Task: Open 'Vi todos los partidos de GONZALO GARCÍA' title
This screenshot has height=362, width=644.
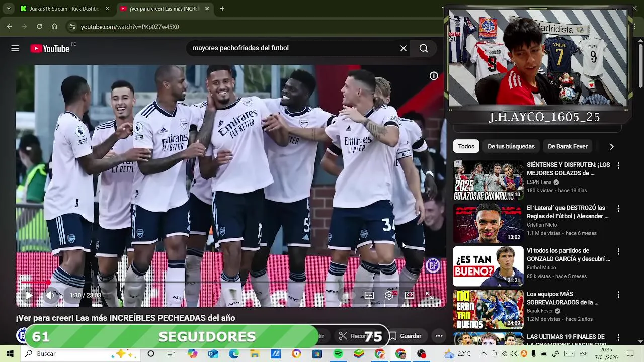Action: (569, 255)
